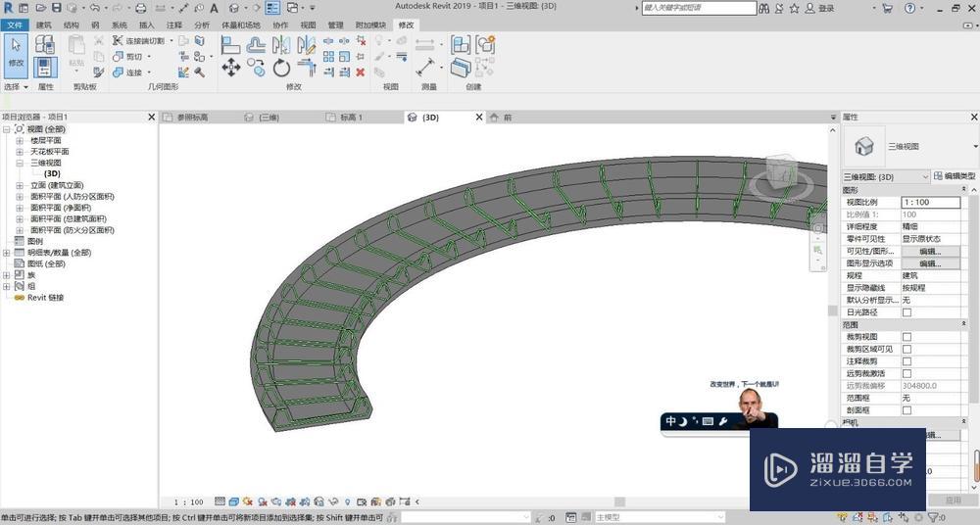Open the 三维视图: {3D} instance dropdown
The width and height of the screenshot is (980, 525).
[886, 177]
